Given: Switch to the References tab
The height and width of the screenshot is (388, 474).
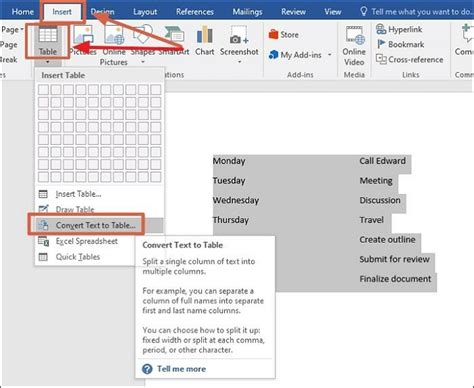Looking at the screenshot, I should 195,12.
